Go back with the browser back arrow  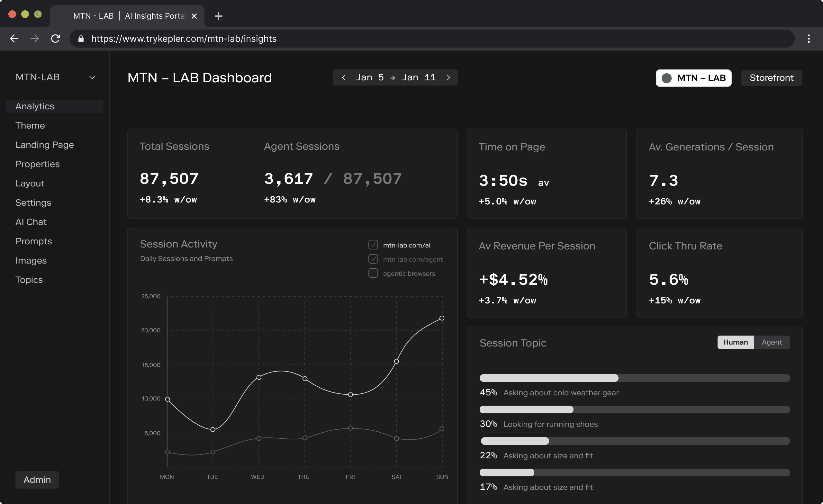pos(14,39)
